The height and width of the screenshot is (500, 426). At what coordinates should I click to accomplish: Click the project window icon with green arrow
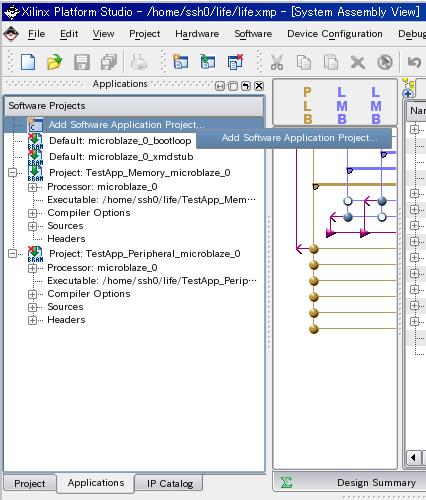[207, 62]
